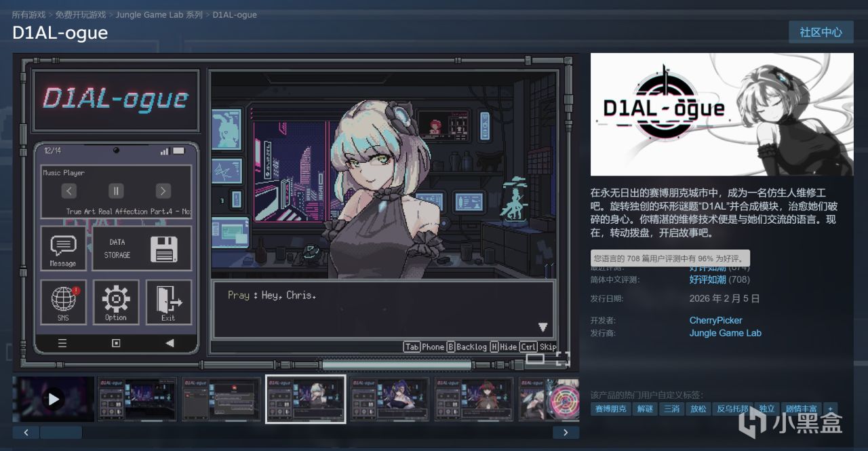The image size is (868, 451).
Task: Click the B Backlog shortcut label
Action: click(x=467, y=347)
